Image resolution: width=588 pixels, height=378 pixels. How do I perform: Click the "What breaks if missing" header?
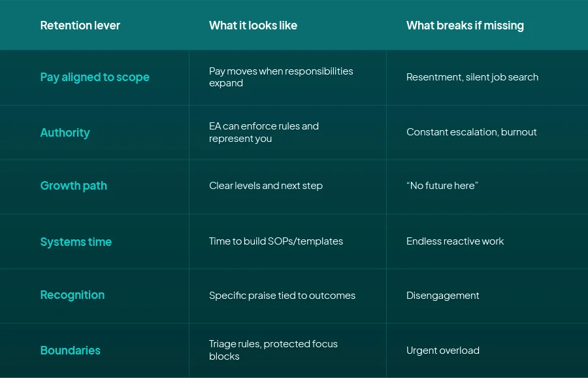point(465,26)
